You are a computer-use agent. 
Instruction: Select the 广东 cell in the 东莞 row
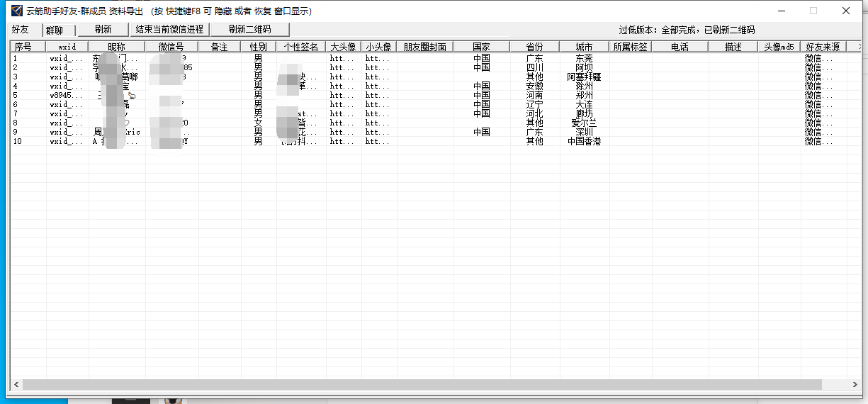click(x=535, y=58)
